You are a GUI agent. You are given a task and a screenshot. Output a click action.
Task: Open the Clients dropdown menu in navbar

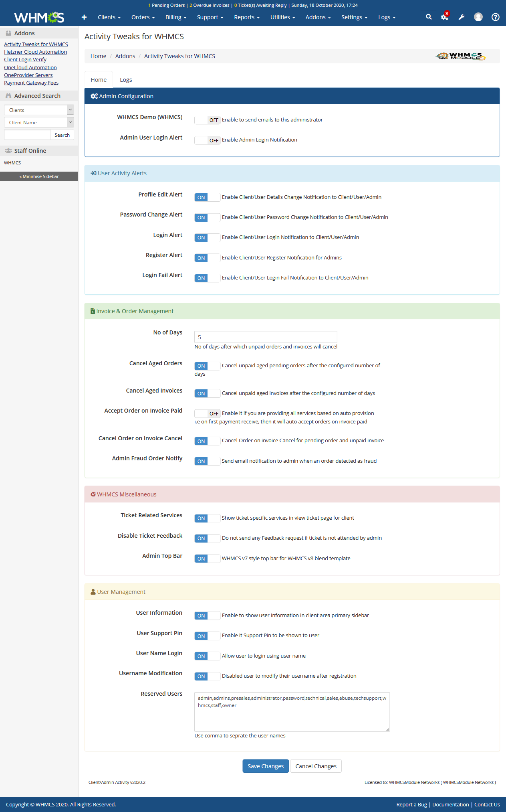tap(109, 17)
